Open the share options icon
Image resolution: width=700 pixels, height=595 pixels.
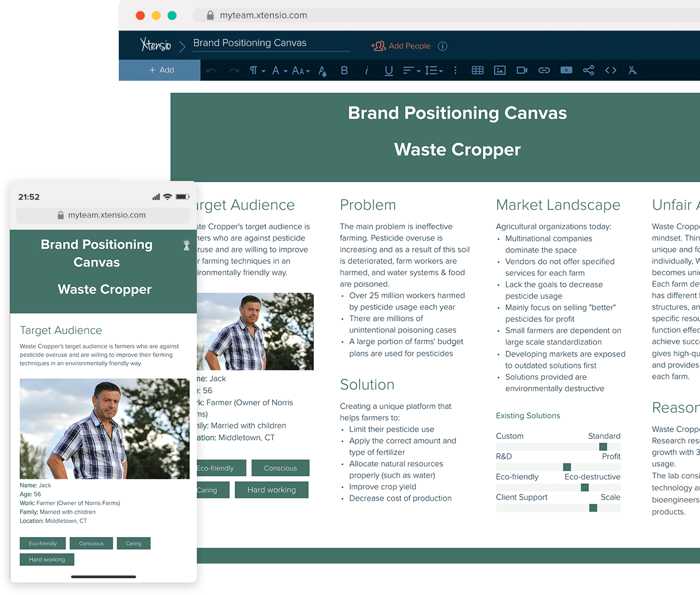tap(588, 70)
